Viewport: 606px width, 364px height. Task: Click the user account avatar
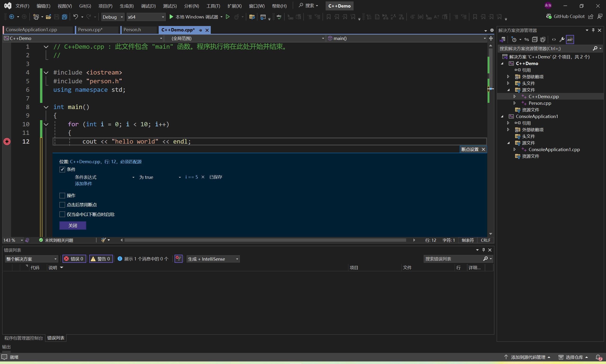548,5
